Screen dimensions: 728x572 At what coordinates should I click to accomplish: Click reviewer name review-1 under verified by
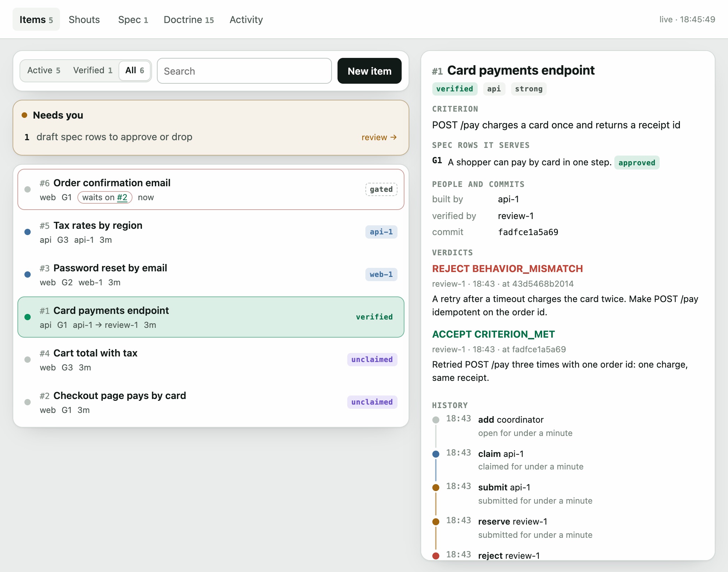click(516, 216)
